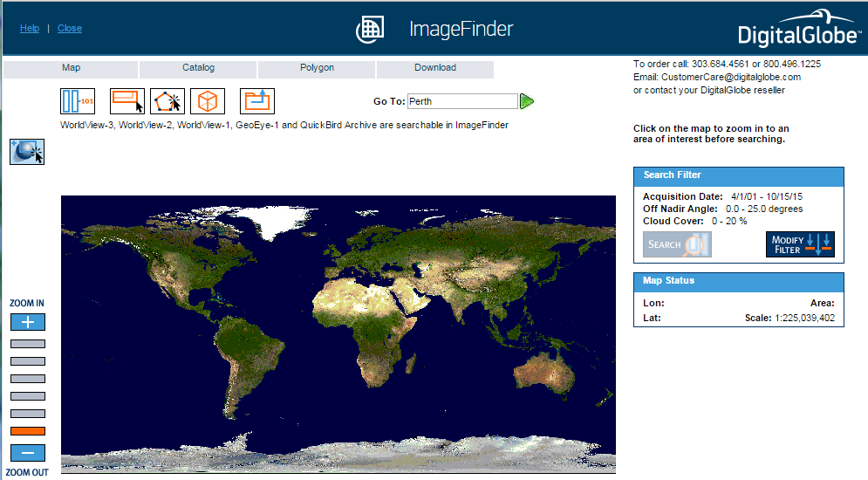The image size is (868, 480).
Task: Choose the polygon drawing tool
Action: coord(167,101)
